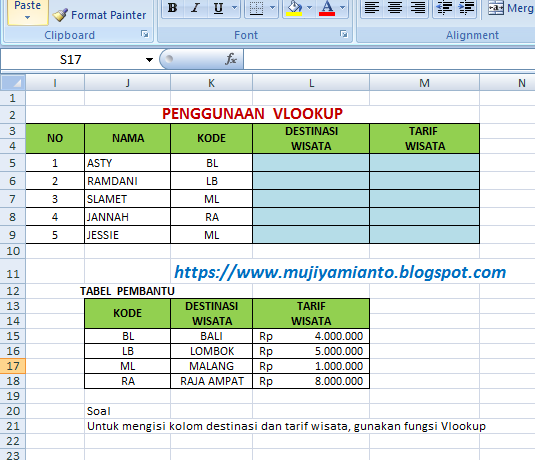Select the SLAMET name cell
The image size is (535, 460).
(127, 199)
